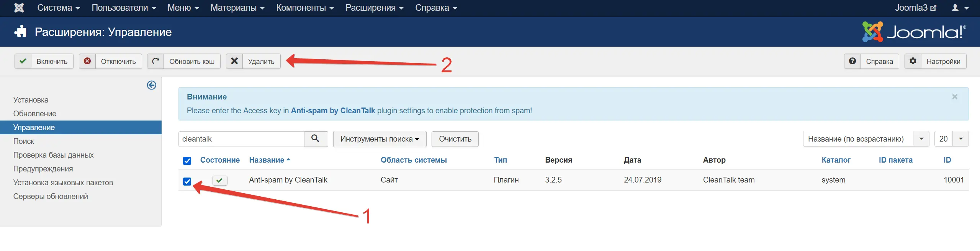
Task: Open Серверы обновлений in the sidebar
Action: [x=51, y=196]
